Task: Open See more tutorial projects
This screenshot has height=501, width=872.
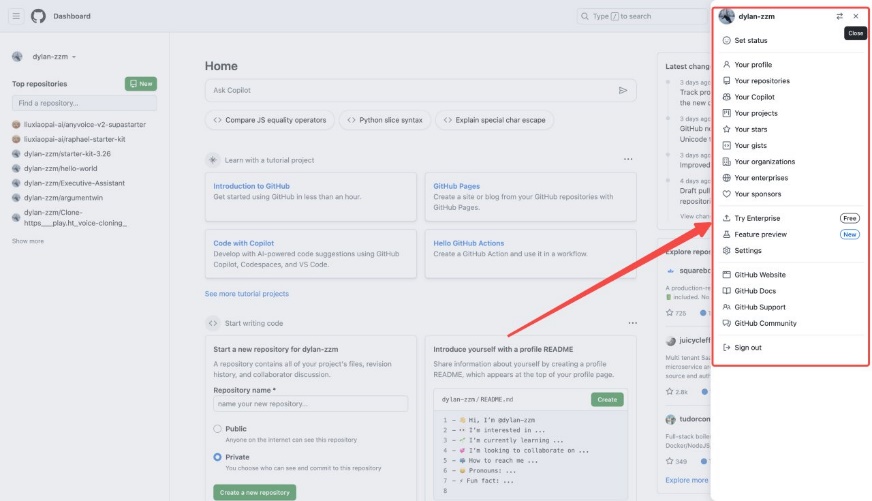Action: point(246,294)
